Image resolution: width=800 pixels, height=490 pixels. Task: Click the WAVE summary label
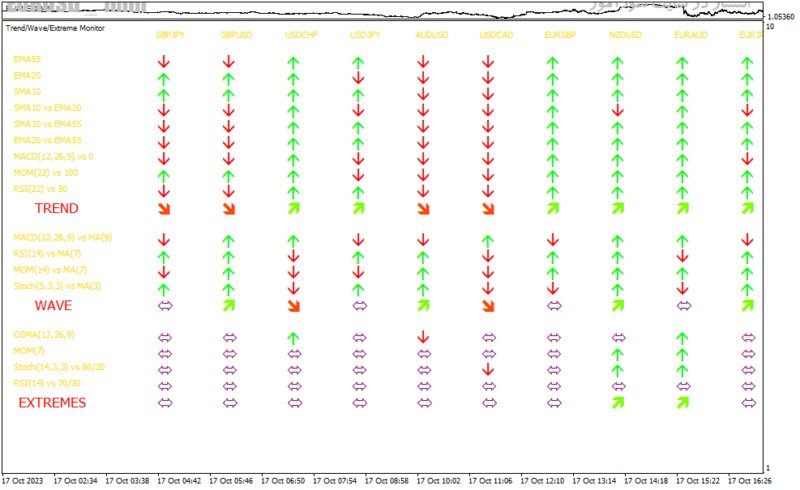pyautogui.click(x=54, y=306)
